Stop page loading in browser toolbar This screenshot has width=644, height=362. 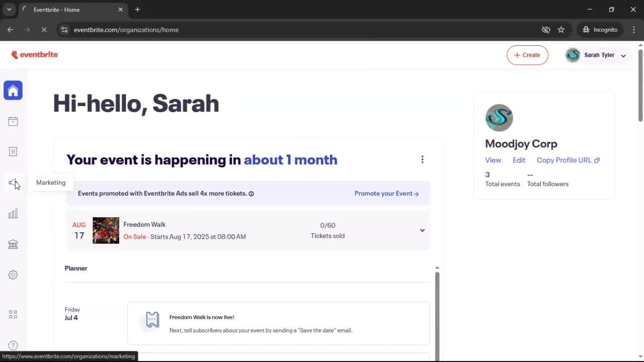(44, 30)
